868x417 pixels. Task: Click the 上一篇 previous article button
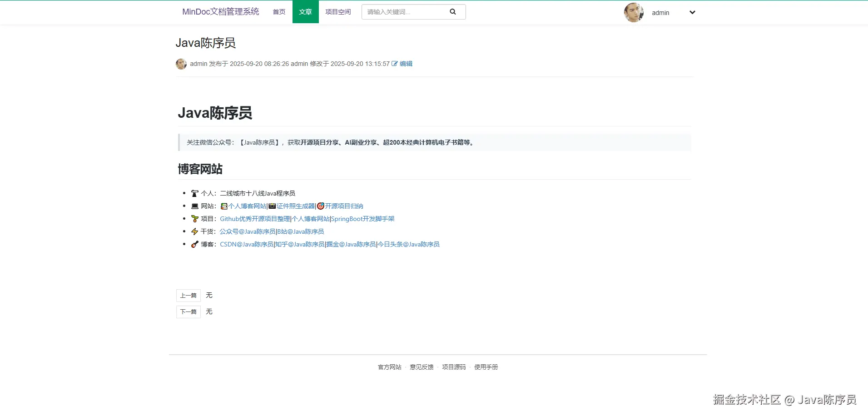click(x=188, y=296)
